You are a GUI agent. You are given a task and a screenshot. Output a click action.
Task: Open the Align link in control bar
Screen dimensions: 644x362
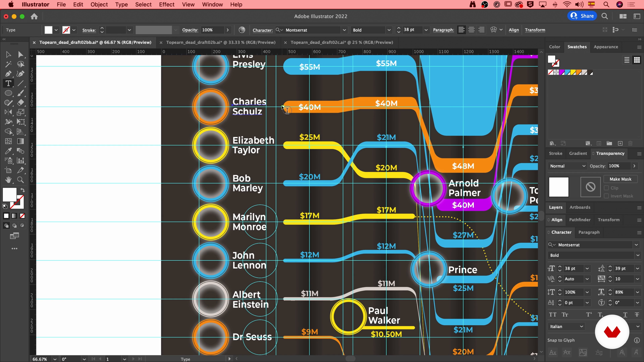pos(514,30)
